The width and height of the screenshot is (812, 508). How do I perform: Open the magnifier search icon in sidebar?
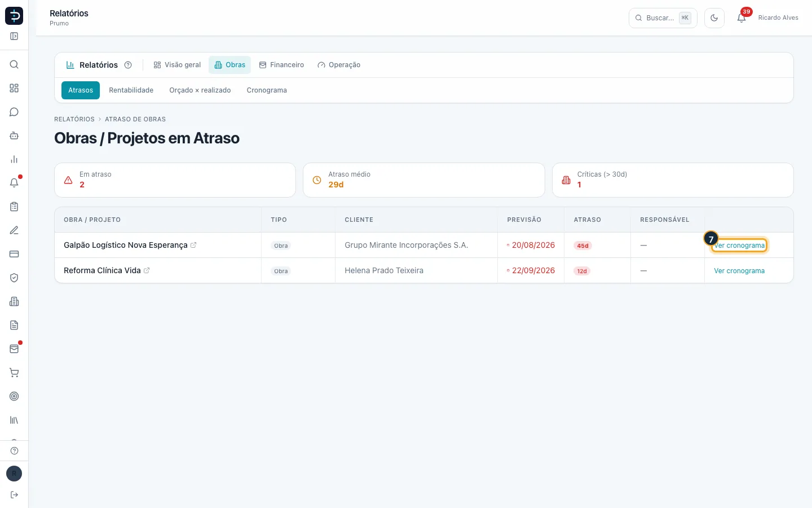click(x=14, y=64)
